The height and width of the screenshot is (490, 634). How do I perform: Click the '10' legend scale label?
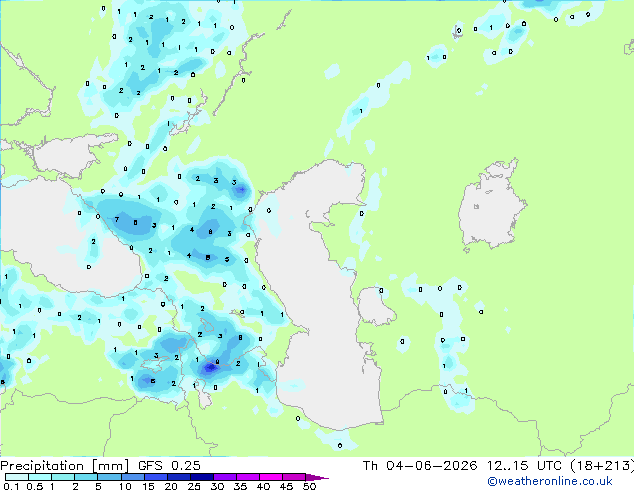[x=125, y=486]
